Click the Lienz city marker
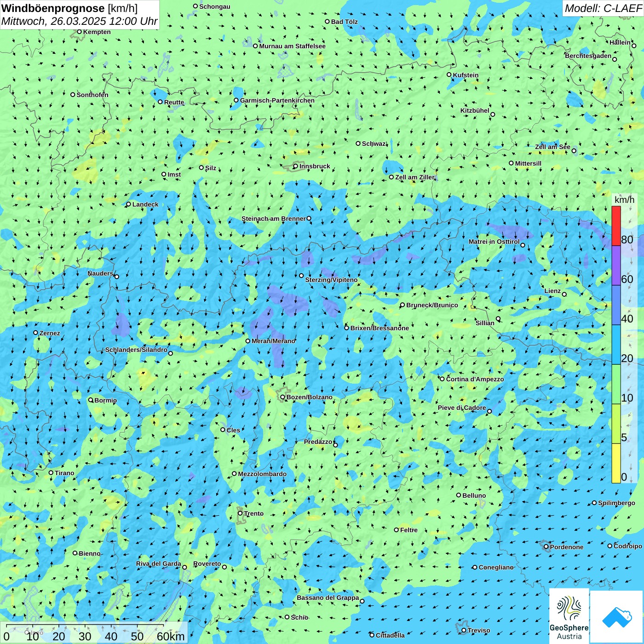This screenshot has width=644, height=644. coord(564,294)
